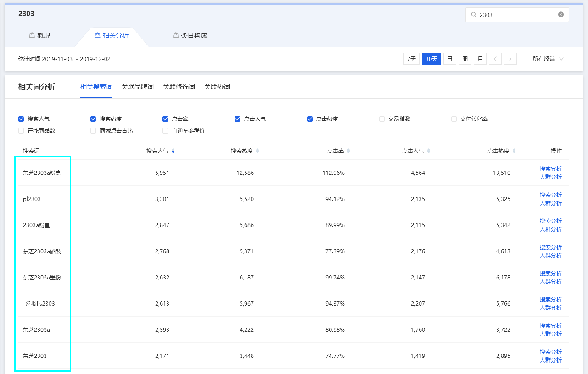Enable the 交易指数 checkbox
The height and width of the screenshot is (374, 588).
[382, 119]
